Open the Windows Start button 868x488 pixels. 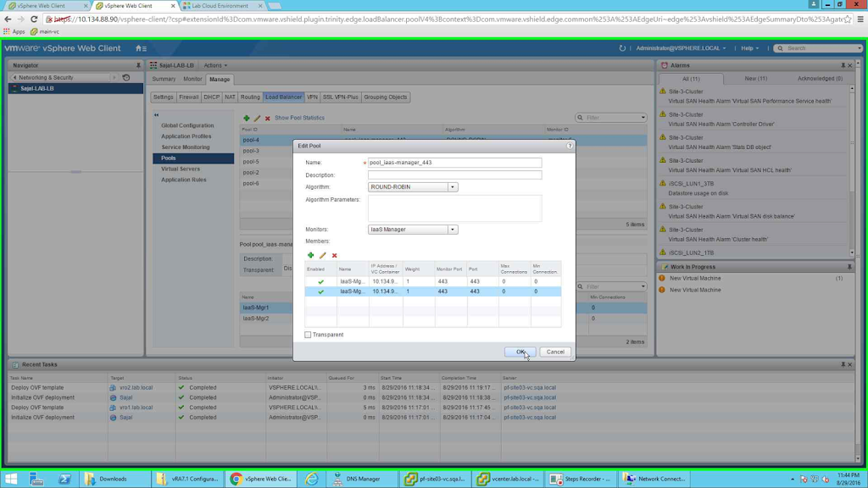(11, 479)
